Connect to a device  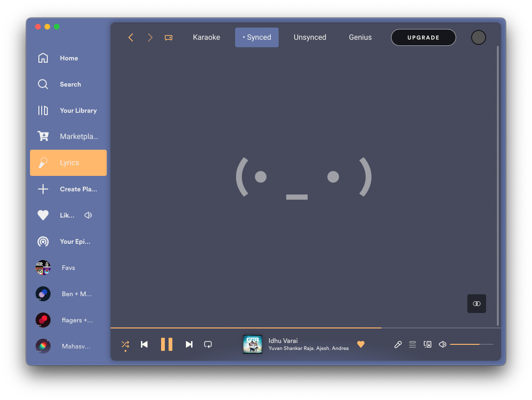(428, 344)
